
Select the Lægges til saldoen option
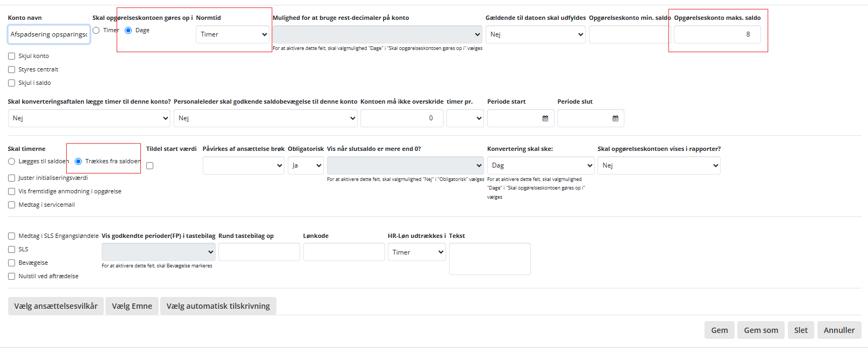[12, 162]
